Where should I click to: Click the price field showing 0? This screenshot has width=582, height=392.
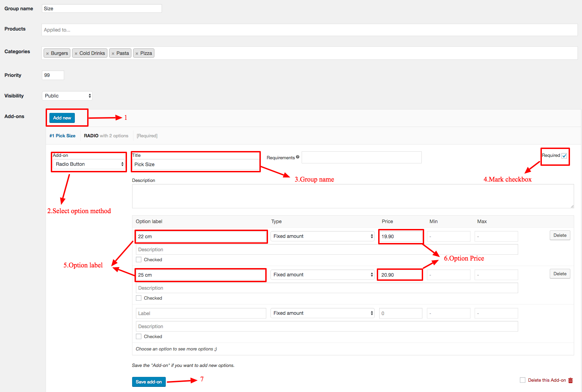pyautogui.click(x=401, y=313)
